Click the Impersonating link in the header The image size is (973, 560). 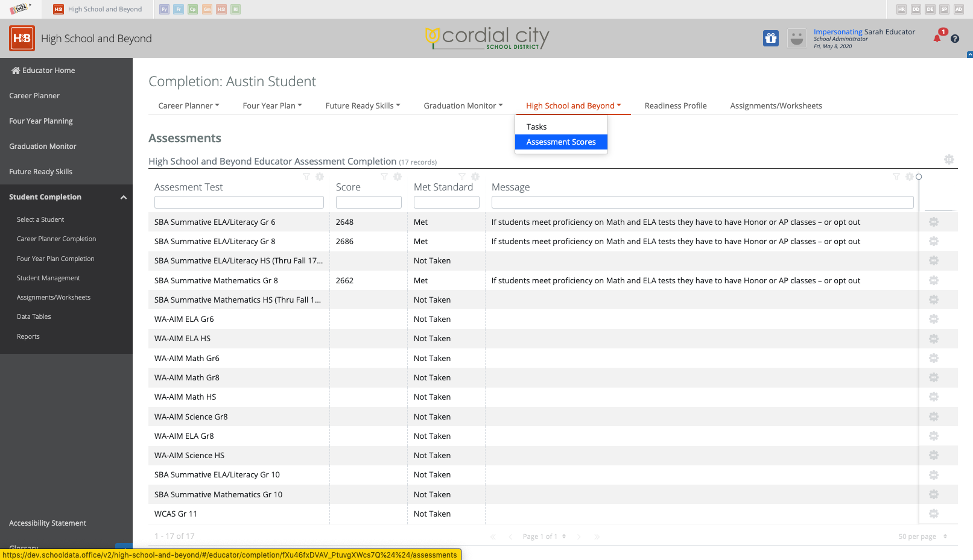click(838, 32)
